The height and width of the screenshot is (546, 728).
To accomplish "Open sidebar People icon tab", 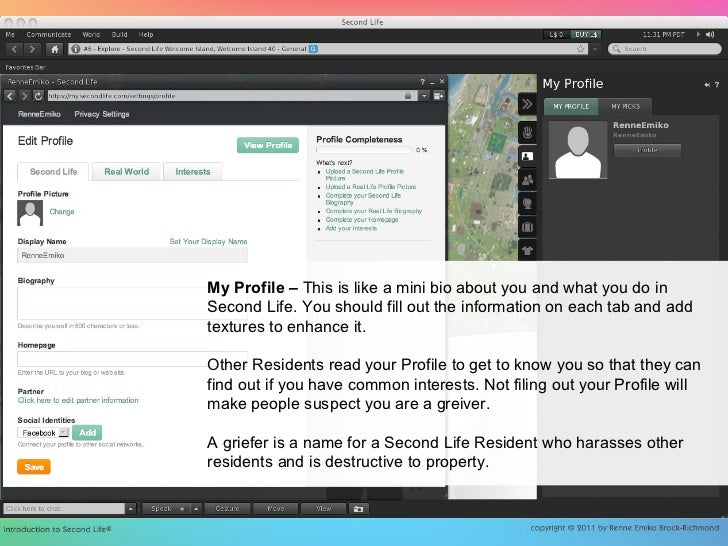I will pos(527,180).
